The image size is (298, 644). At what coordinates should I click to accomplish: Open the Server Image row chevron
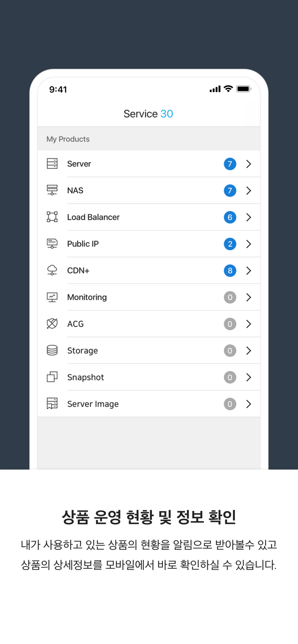[249, 404]
